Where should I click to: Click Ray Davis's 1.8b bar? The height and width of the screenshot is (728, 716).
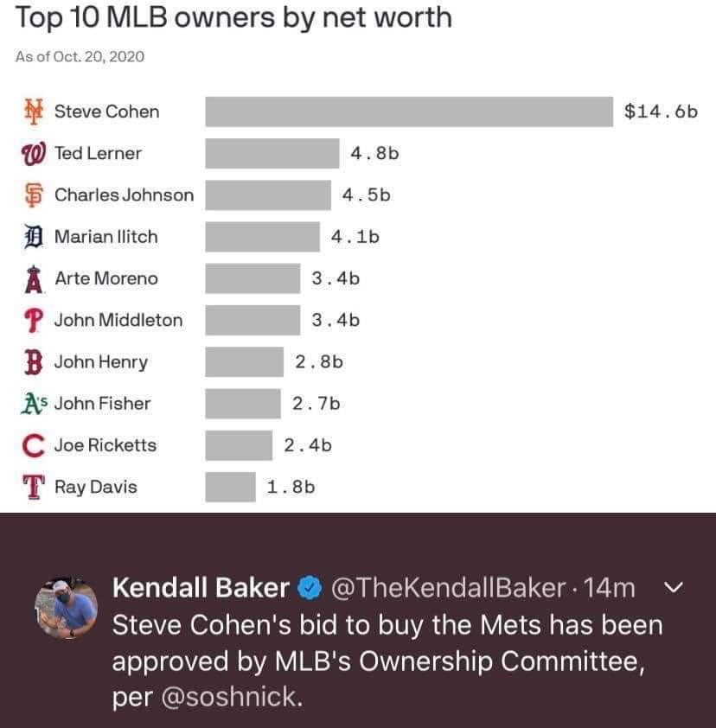(x=231, y=487)
